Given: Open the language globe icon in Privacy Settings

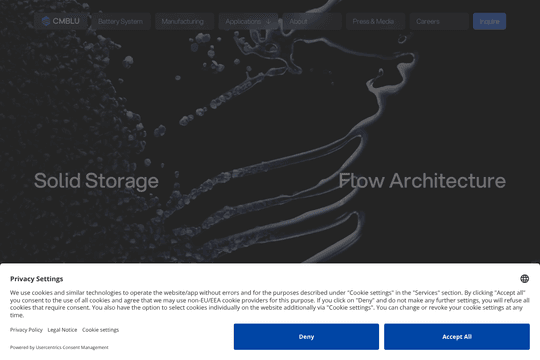Looking at the screenshot, I should (x=524, y=278).
